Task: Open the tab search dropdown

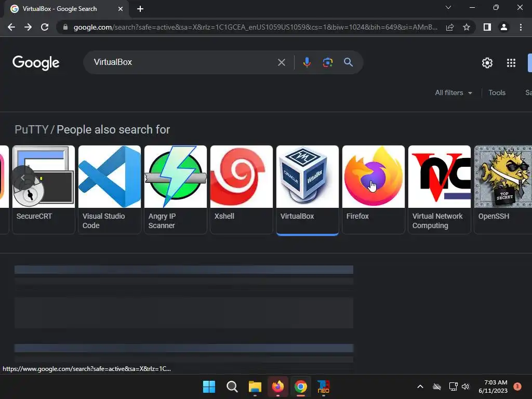Action: pos(448,7)
